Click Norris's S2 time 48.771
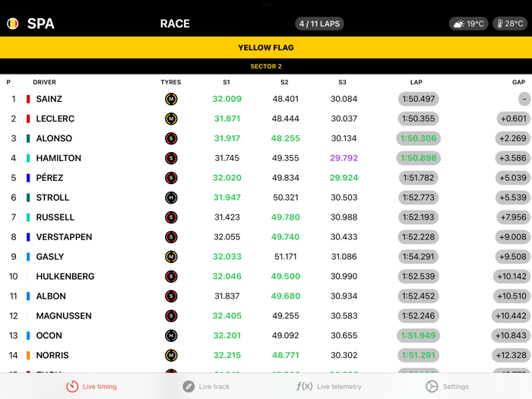The image size is (532, 399). pos(285,355)
